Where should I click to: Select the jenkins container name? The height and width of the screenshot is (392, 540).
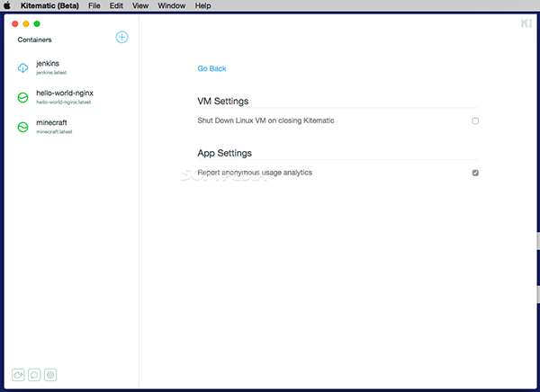pos(48,64)
